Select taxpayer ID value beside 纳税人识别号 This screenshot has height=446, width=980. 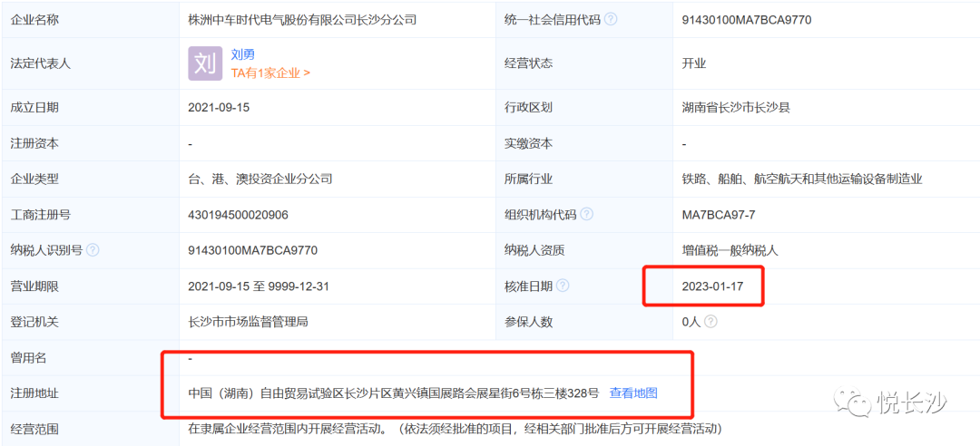[x=252, y=250]
